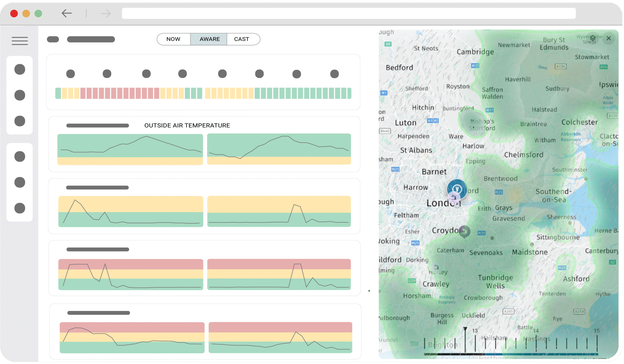Switch to the CAST tab

coord(241,39)
